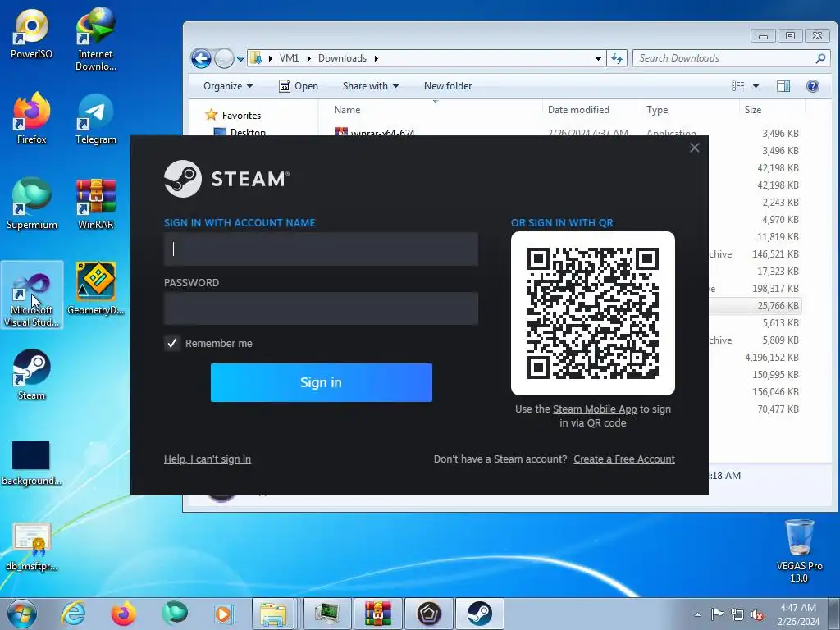Open the change view options arrow
The image size is (840, 630).
point(756,86)
